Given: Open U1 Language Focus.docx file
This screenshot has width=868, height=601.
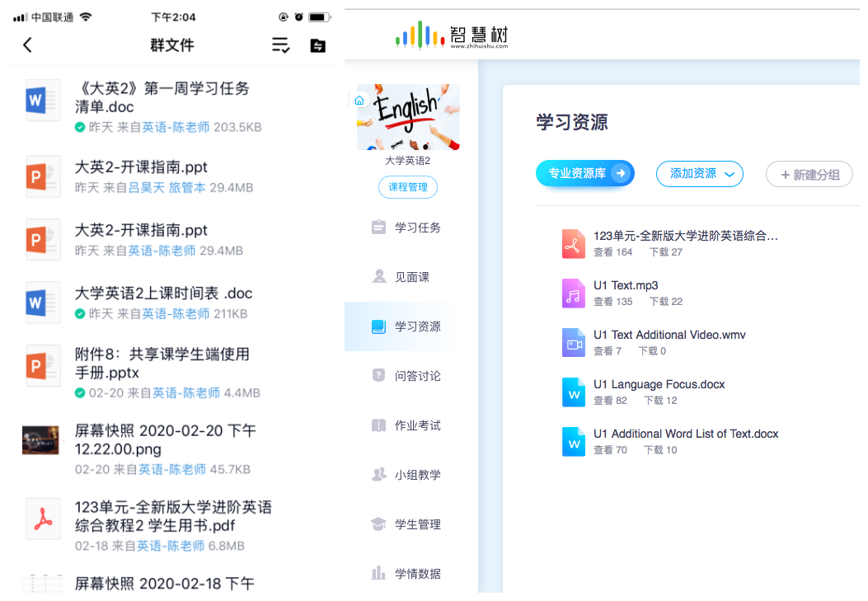Looking at the screenshot, I should (659, 384).
